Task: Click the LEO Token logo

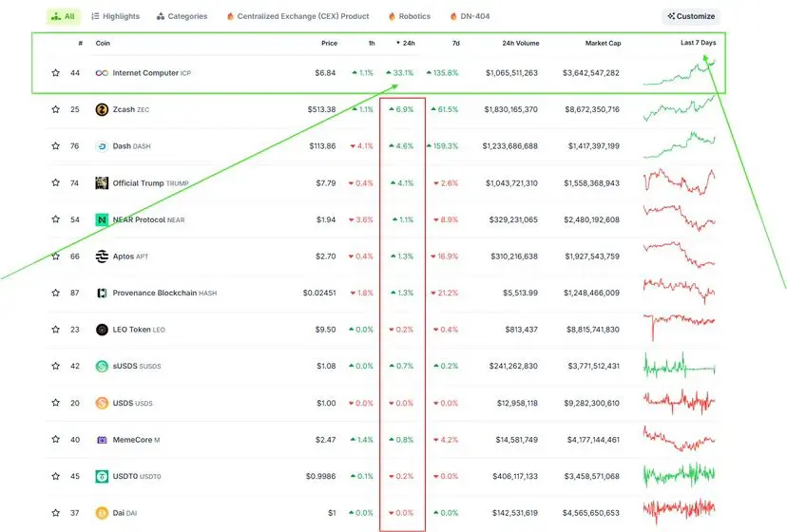Action: pos(102,330)
